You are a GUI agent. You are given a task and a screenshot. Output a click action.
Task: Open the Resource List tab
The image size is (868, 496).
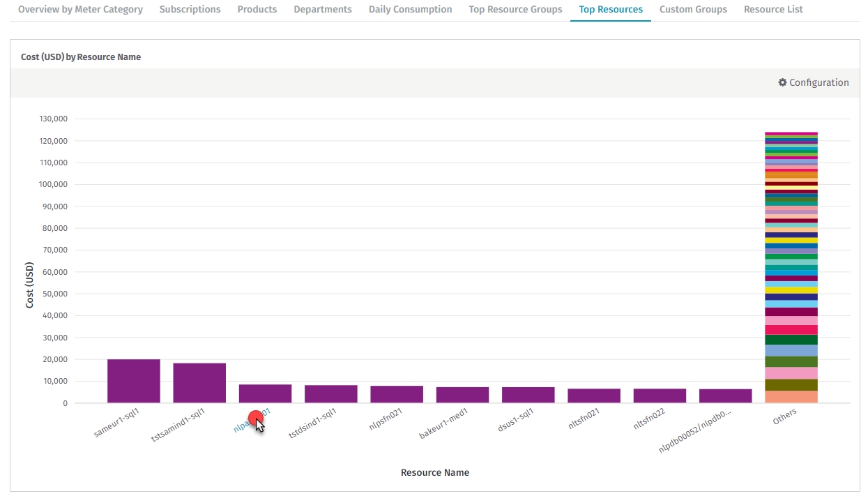[773, 10]
